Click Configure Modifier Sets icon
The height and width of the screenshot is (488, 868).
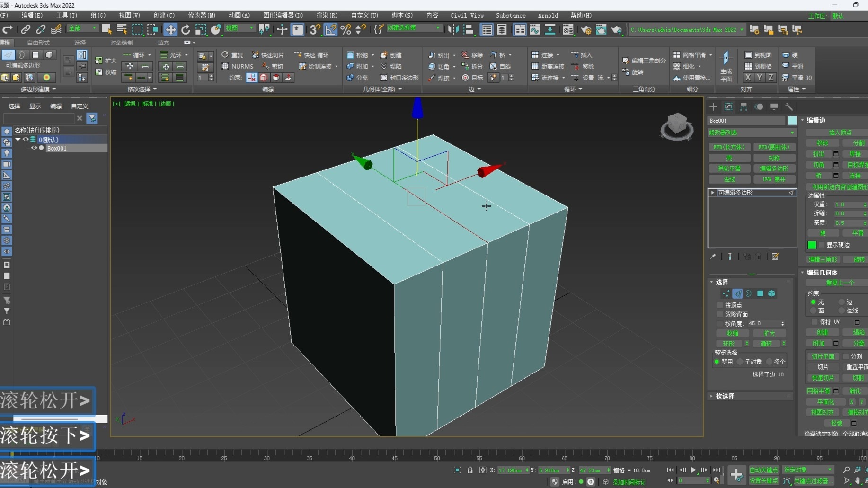tap(775, 257)
